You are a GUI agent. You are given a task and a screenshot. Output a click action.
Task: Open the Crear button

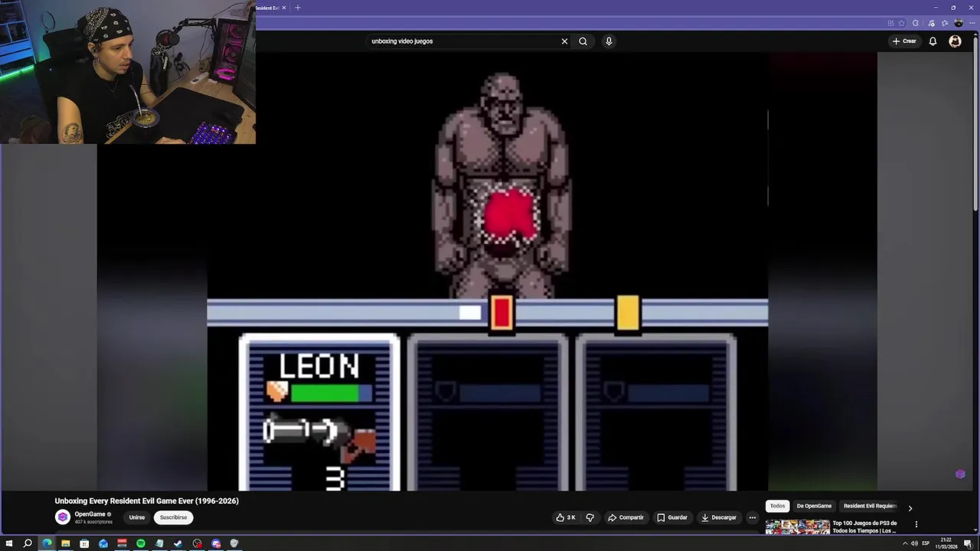click(904, 41)
